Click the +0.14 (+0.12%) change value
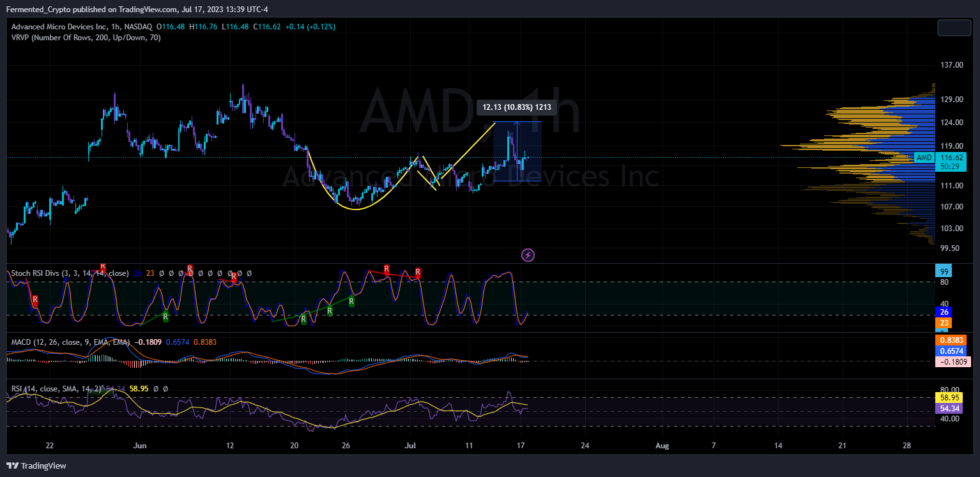The image size is (980, 477). click(310, 26)
